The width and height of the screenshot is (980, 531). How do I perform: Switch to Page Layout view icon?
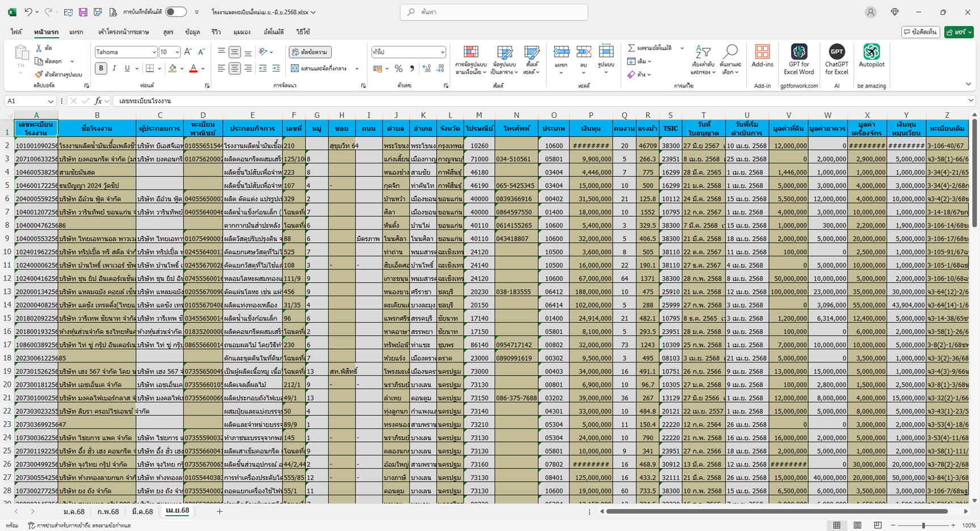tap(857, 525)
